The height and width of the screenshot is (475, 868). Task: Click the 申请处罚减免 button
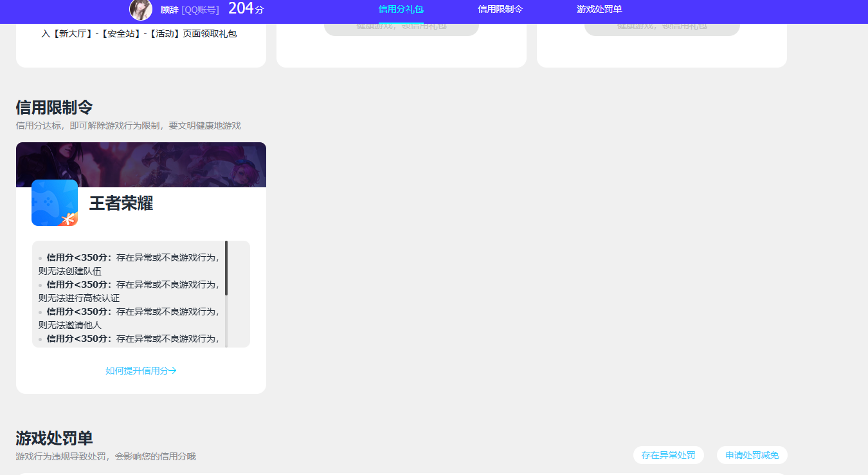[x=752, y=455]
